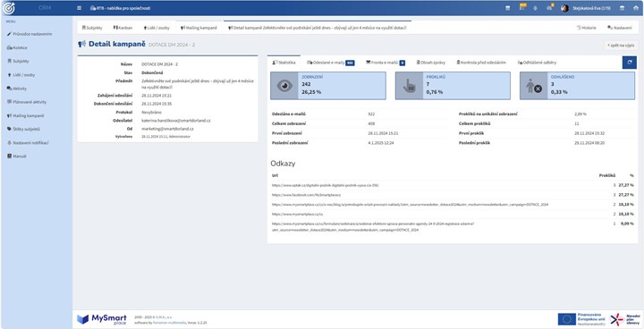The height and width of the screenshot is (329, 644).
Task: Switch to the Lidé / osoby top tab
Action: (156, 28)
